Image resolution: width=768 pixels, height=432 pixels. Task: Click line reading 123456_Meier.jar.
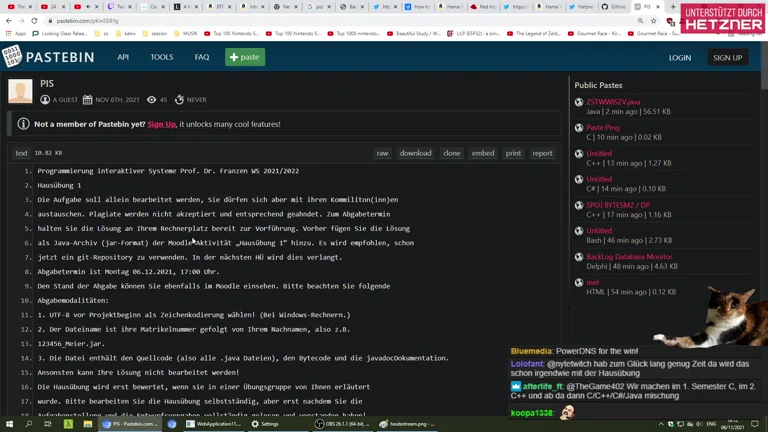point(71,344)
